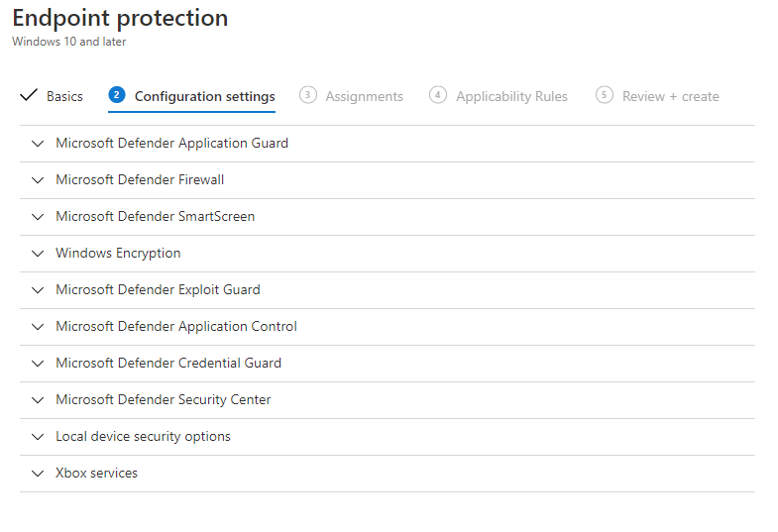This screenshot has height=532, width=778.
Task: Open the Applicability Rules tab
Action: pyautogui.click(x=511, y=96)
